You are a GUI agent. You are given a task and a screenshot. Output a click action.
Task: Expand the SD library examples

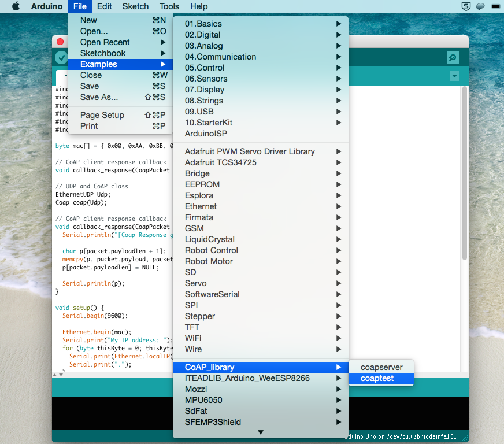tap(261, 272)
